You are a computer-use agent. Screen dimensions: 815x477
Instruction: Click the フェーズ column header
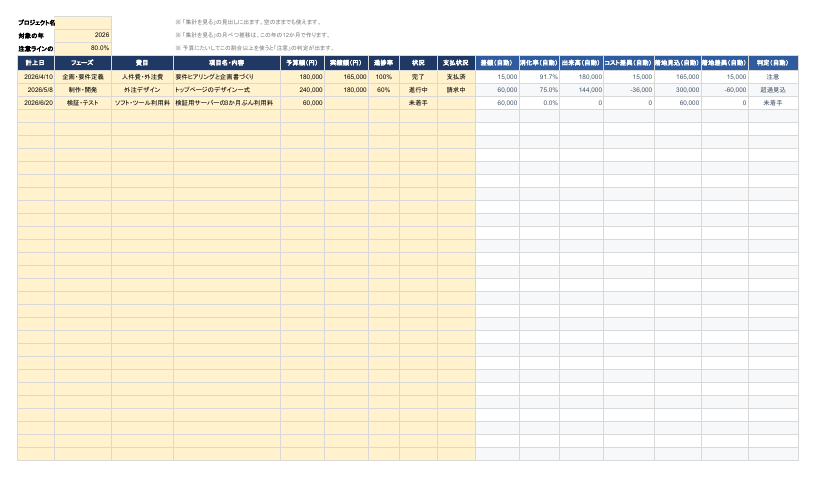83,63
